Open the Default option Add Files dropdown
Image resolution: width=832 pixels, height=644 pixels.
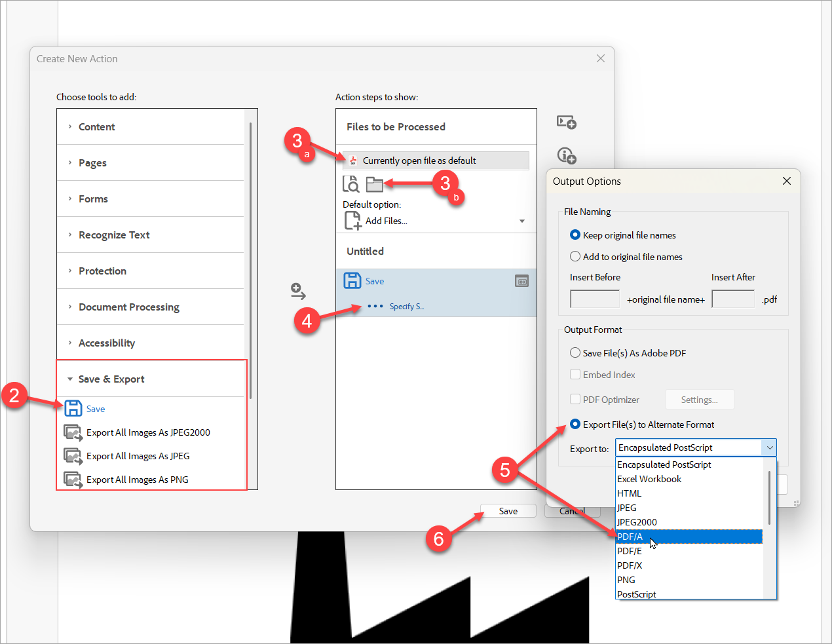click(x=522, y=221)
